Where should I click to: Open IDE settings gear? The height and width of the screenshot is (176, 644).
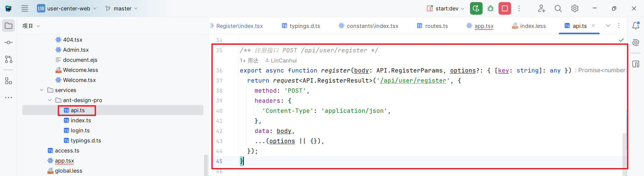575,8
